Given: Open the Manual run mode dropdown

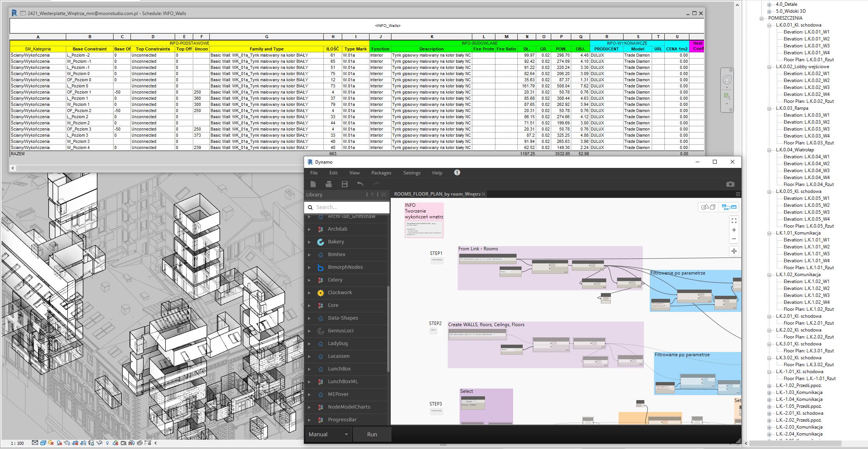Looking at the screenshot, I should (x=328, y=434).
